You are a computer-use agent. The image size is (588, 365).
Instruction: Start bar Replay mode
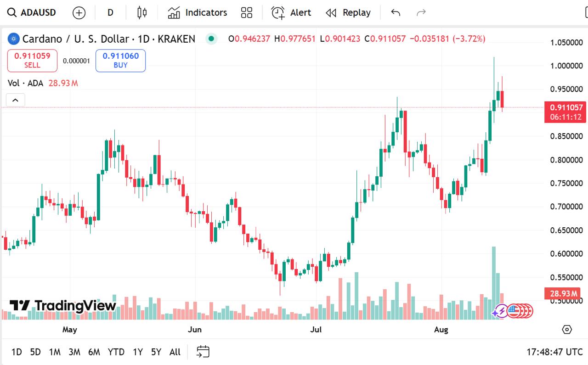click(x=348, y=13)
